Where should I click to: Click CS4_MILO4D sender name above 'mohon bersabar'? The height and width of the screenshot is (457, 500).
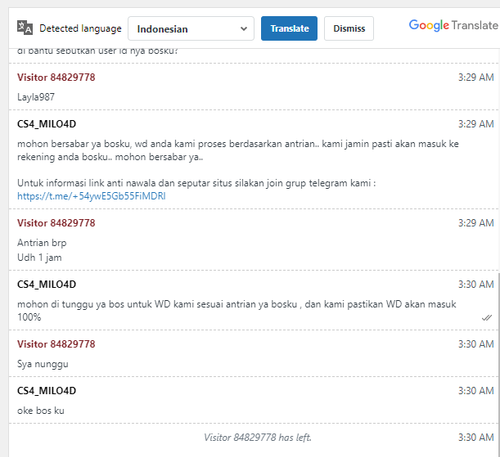[x=47, y=124]
